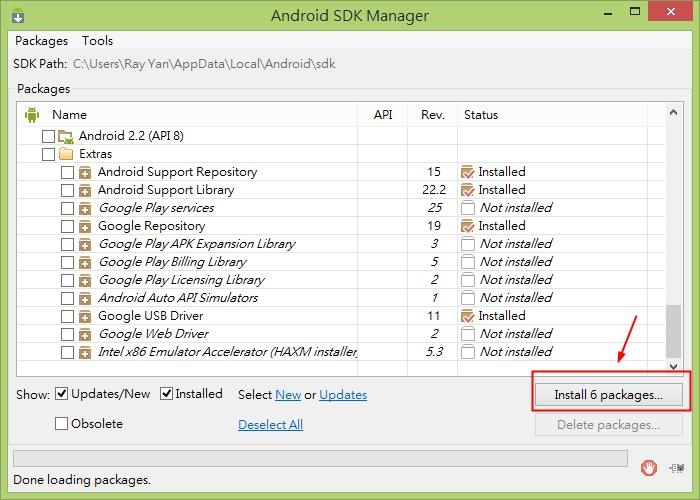This screenshot has height=500, width=700.
Task: Open the Tools menu
Action: [x=97, y=41]
